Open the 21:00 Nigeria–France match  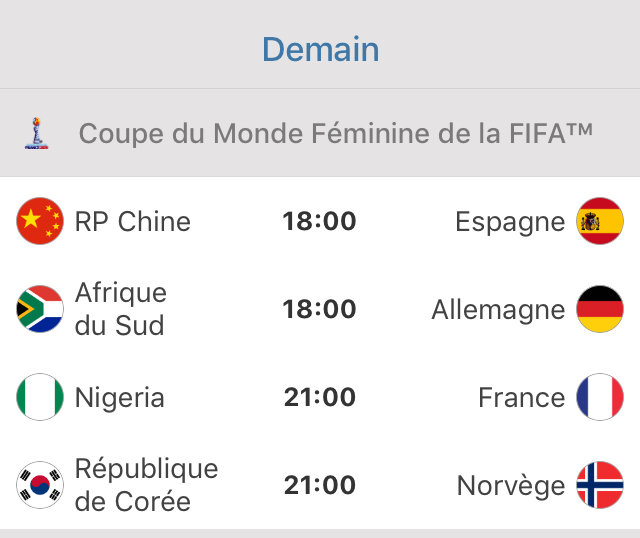319,397
